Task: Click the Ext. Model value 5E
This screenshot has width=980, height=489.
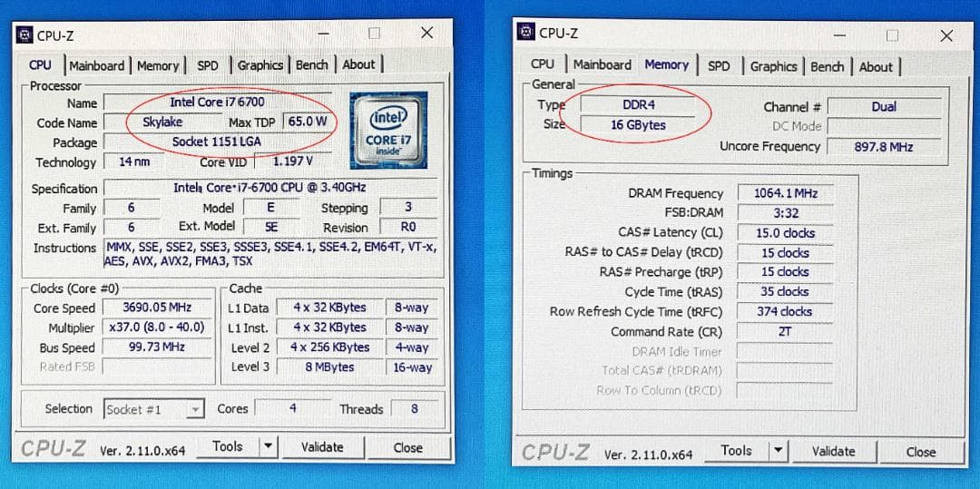Action: point(271,228)
